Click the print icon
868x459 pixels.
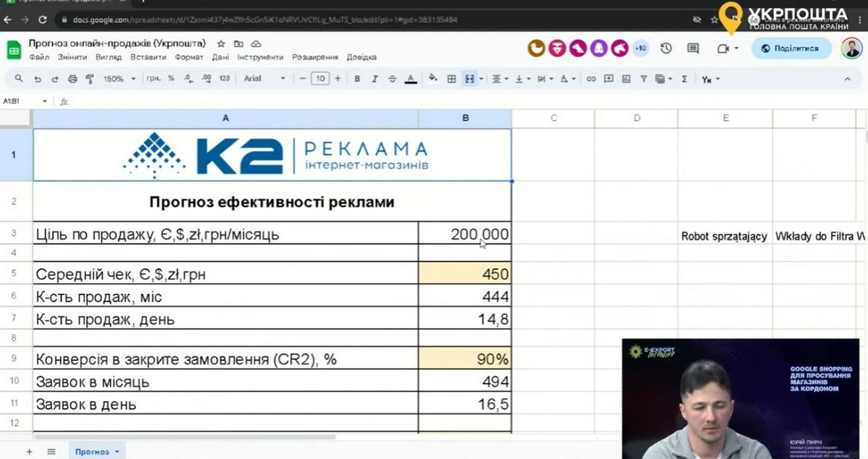[x=72, y=79]
